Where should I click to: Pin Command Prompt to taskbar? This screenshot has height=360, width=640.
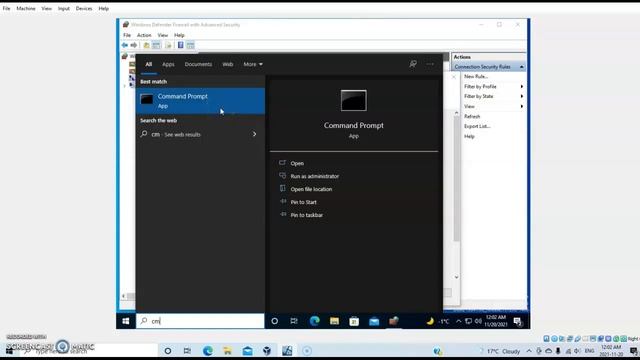[307, 215]
